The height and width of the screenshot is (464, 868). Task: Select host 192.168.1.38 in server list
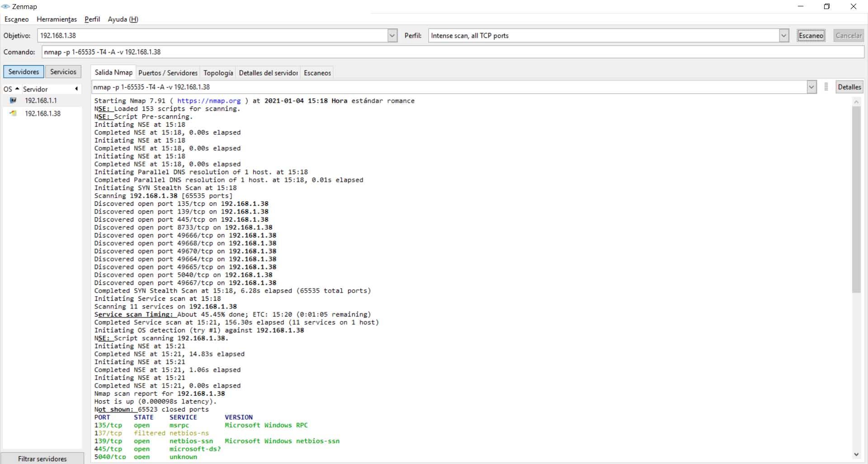(42, 114)
